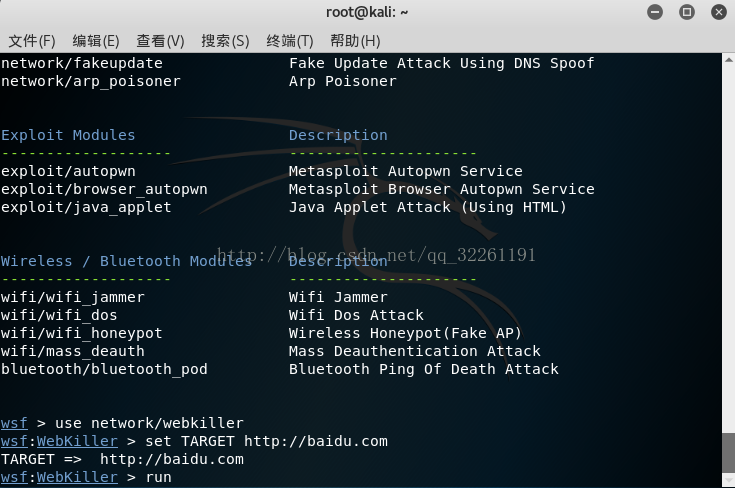Click the scrollbar up arrow
This screenshot has height=488, width=735.
pos(728,60)
